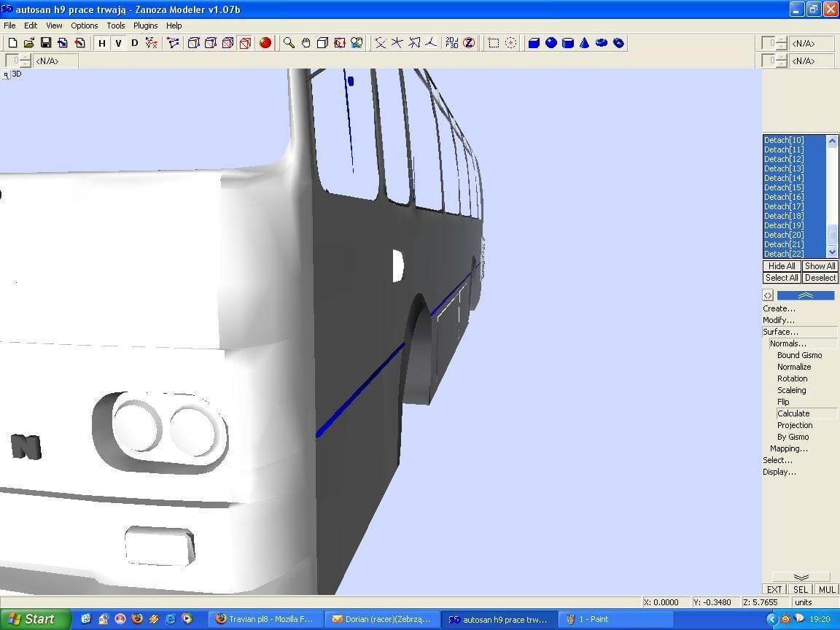This screenshot has width=840, height=630.
Task: Select Detach[15] in the object list
Action: [x=784, y=187]
